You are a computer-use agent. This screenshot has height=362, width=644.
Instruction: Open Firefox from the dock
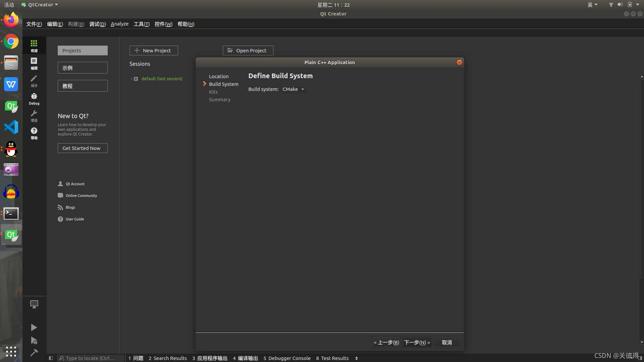(11, 20)
